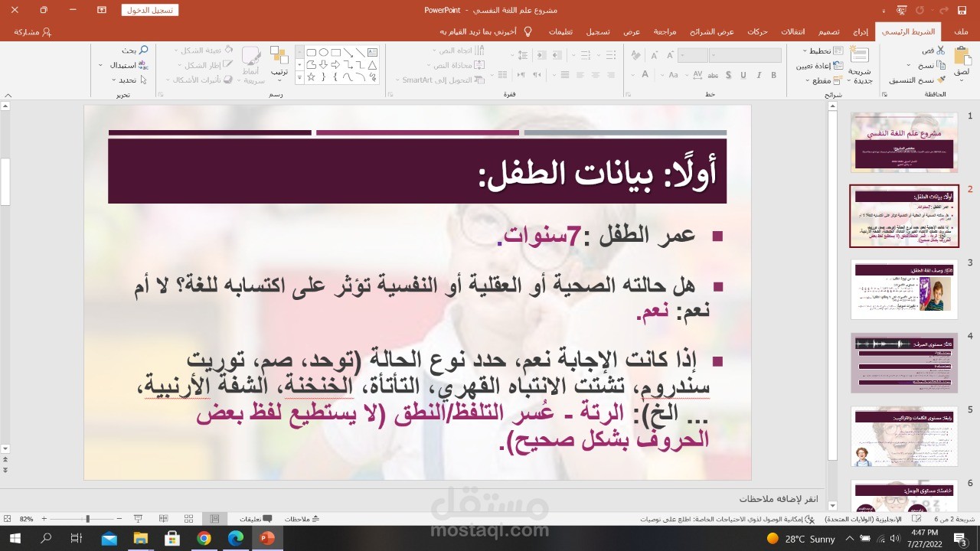980x551 pixels.
Task: Switch to the Insert (إدراج) tab
Action: click(861, 32)
